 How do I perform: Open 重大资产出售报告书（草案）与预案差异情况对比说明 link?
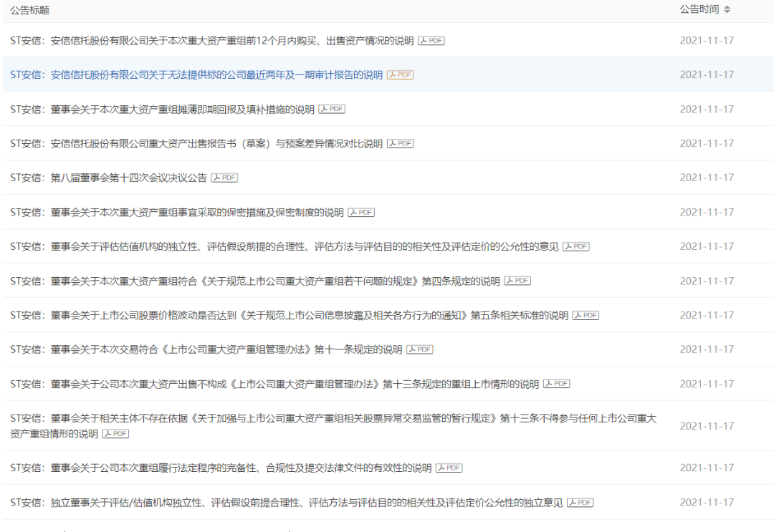click(196, 144)
